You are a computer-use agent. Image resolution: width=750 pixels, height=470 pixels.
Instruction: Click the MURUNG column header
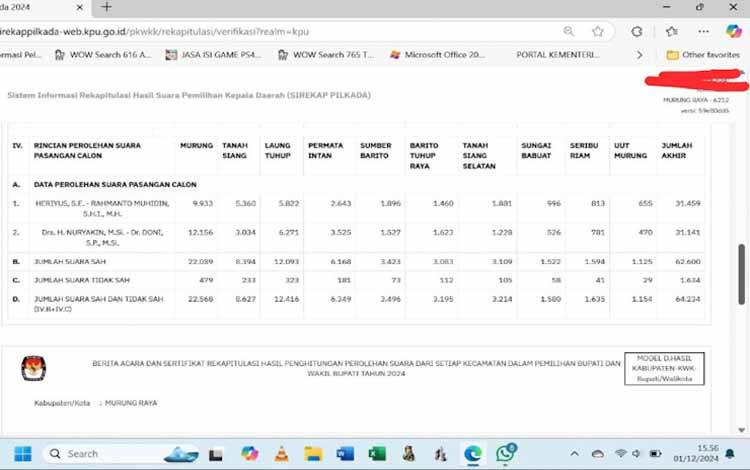click(196, 145)
